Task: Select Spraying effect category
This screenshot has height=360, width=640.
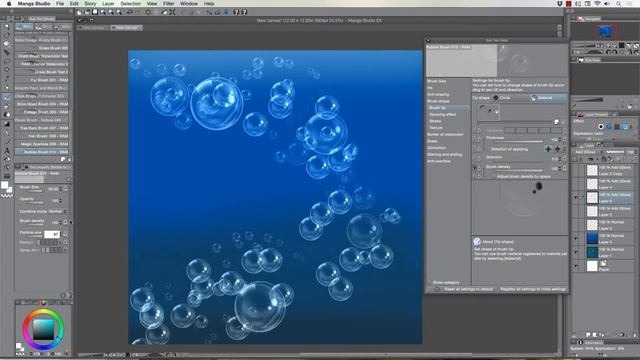Action: click(442, 114)
